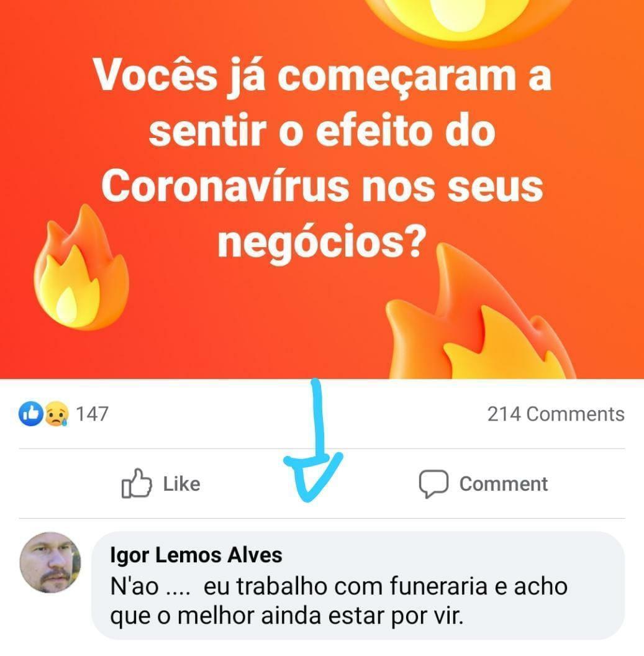Open the blue like reaction icon
Viewport: 644px width, 656px height.
30,414
